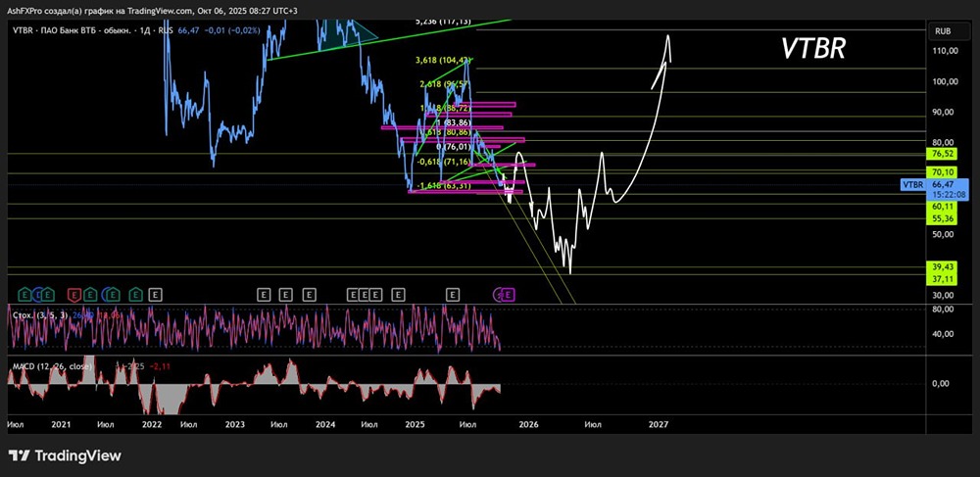Click the 2024 label on the time axis
The width and height of the screenshot is (980, 477).
[x=325, y=424]
